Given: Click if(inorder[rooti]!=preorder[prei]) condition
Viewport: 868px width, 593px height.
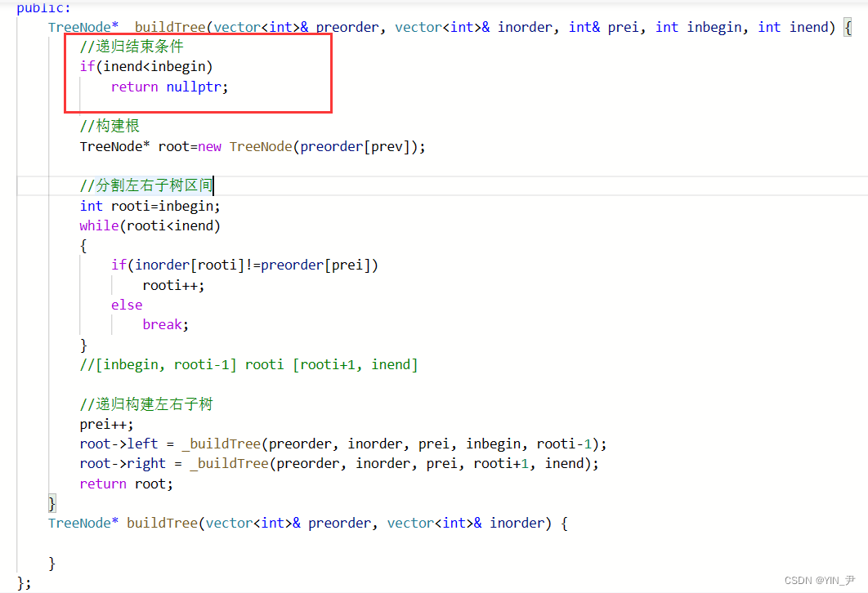Looking at the screenshot, I should click(244, 265).
